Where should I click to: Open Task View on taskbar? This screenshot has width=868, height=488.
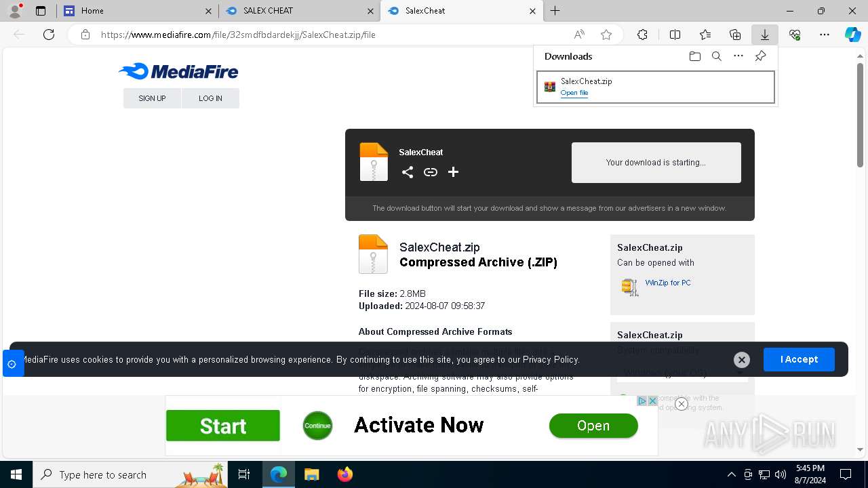(244, 474)
